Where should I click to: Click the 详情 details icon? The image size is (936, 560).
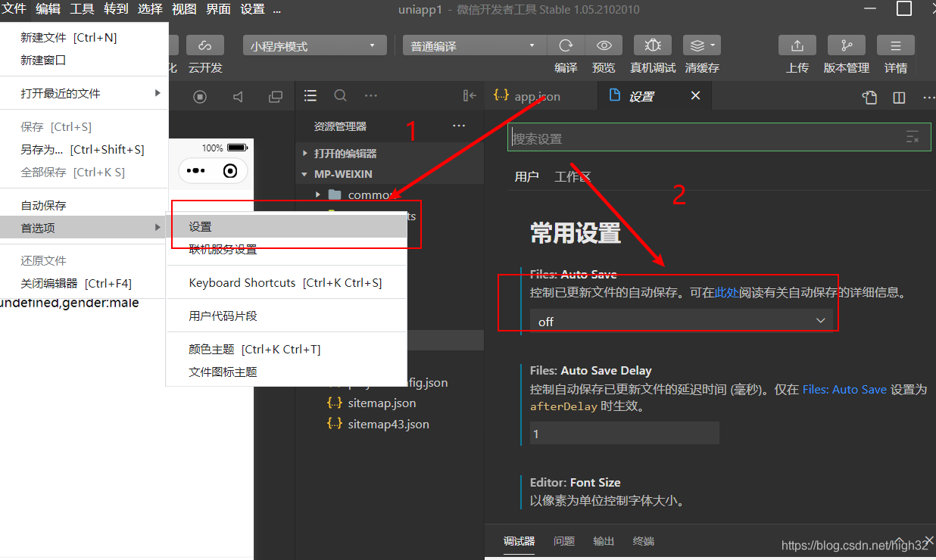point(896,45)
